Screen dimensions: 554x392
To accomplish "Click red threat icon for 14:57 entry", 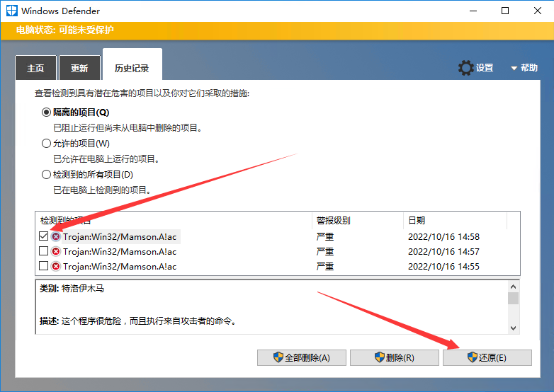I will click(56, 252).
